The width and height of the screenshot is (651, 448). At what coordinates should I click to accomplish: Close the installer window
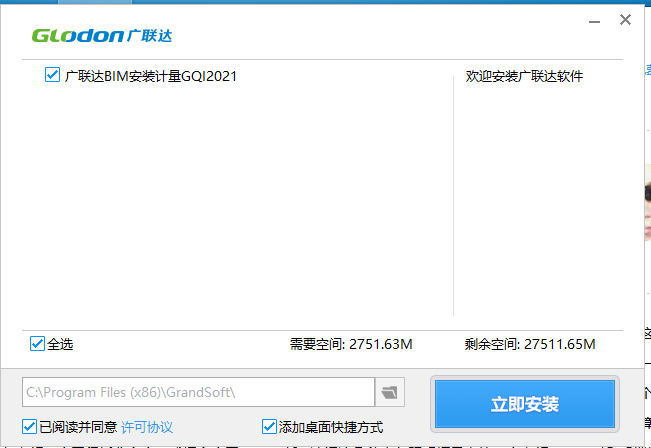tap(625, 20)
